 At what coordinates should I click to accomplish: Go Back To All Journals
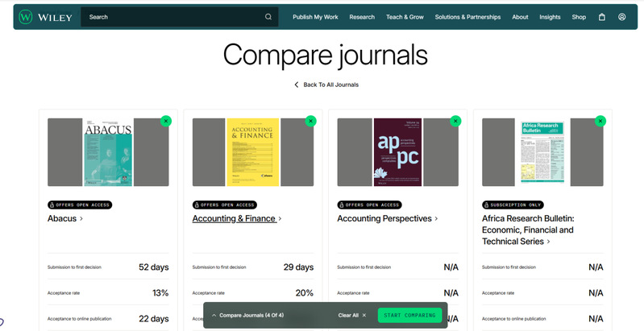point(326,85)
